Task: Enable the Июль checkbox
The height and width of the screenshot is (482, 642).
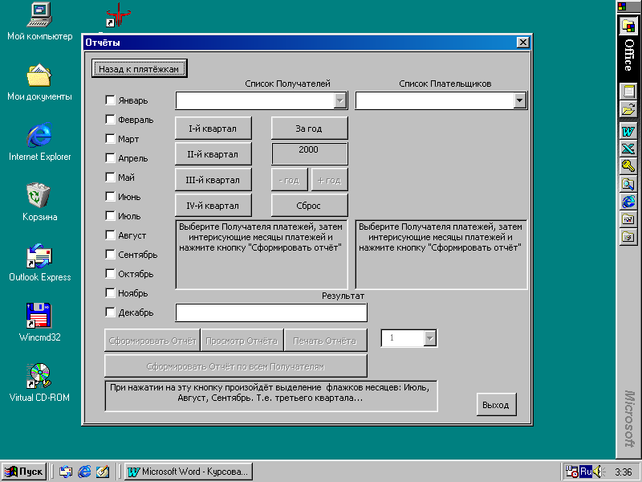Action: 111,216
